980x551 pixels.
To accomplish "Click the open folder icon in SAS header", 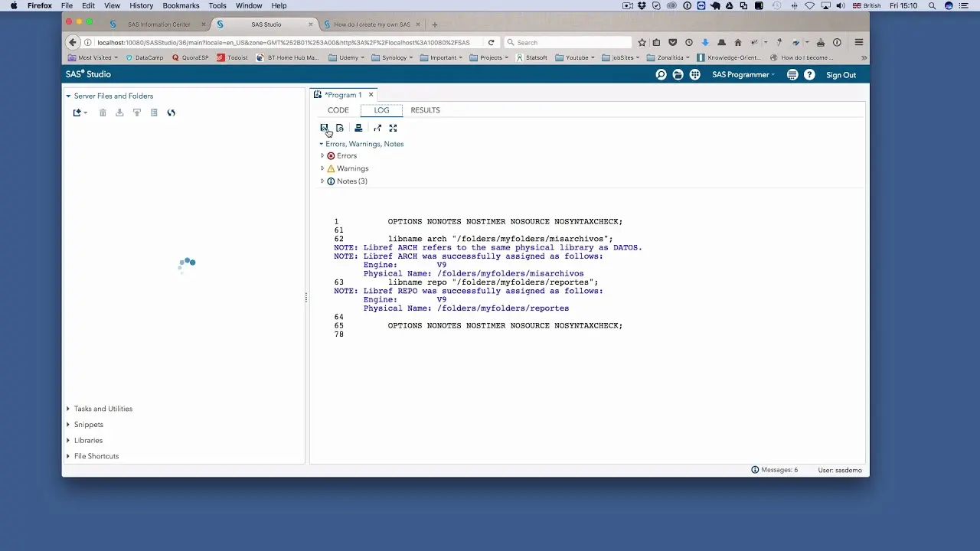I will (x=678, y=74).
